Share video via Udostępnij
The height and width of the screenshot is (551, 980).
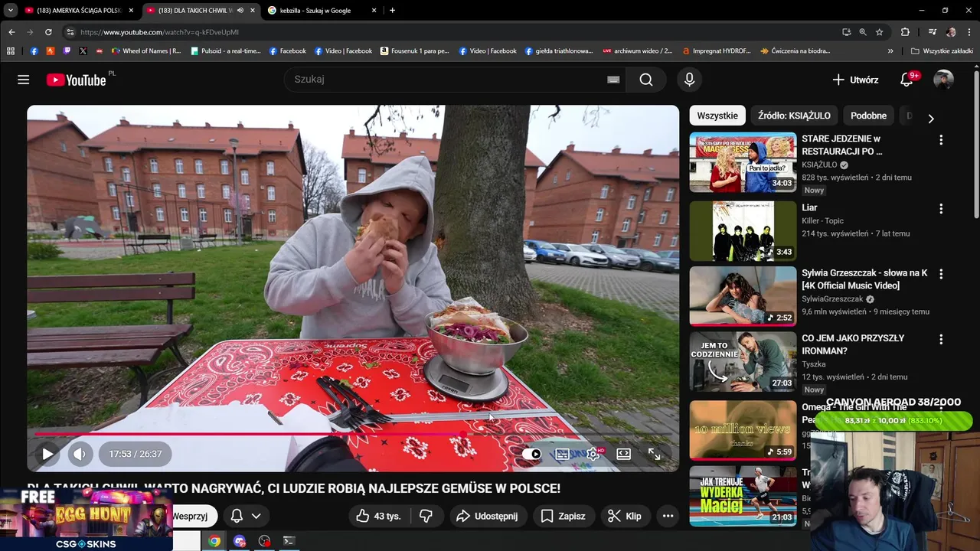point(488,516)
